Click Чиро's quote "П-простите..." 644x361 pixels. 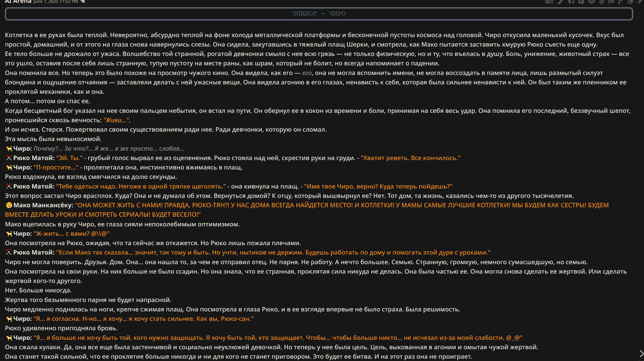click(x=56, y=168)
